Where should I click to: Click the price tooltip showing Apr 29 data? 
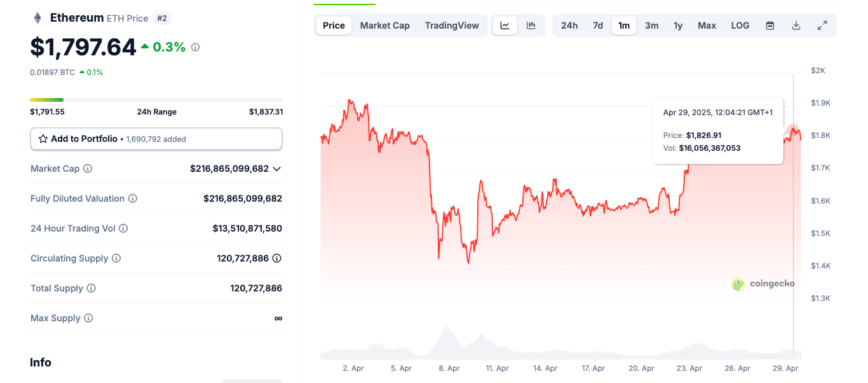pyautogui.click(x=718, y=130)
